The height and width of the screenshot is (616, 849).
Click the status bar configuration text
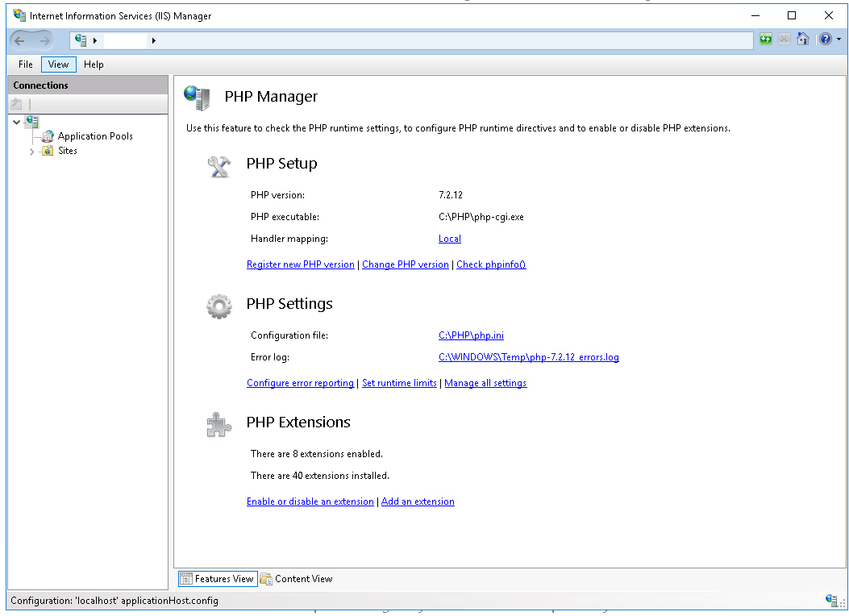point(114,601)
